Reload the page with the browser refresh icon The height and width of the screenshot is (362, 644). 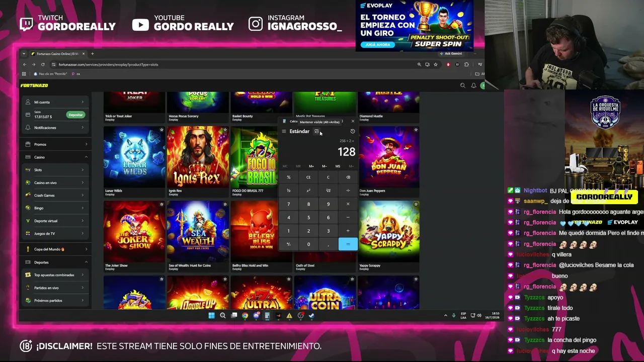click(43, 64)
